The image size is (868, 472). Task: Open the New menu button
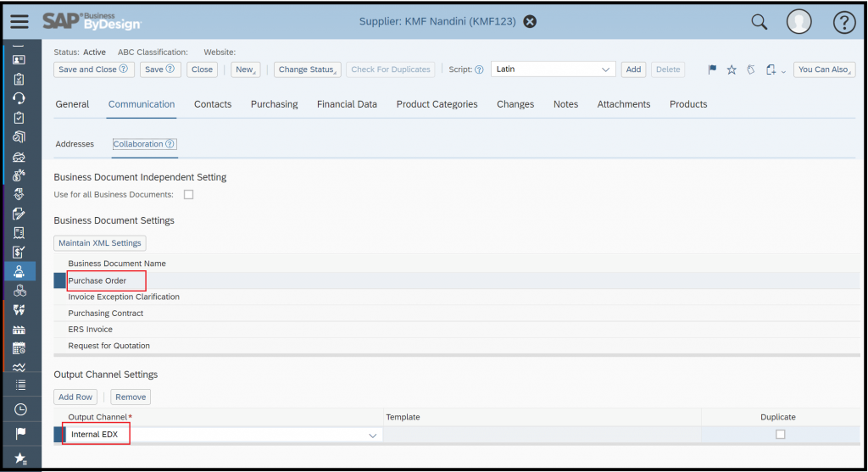(x=245, y=69)
